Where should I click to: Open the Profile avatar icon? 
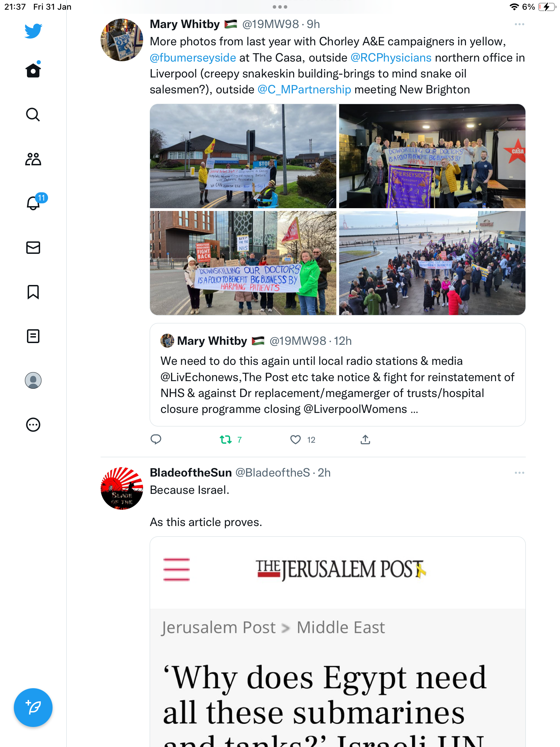(x=33, y=380)
